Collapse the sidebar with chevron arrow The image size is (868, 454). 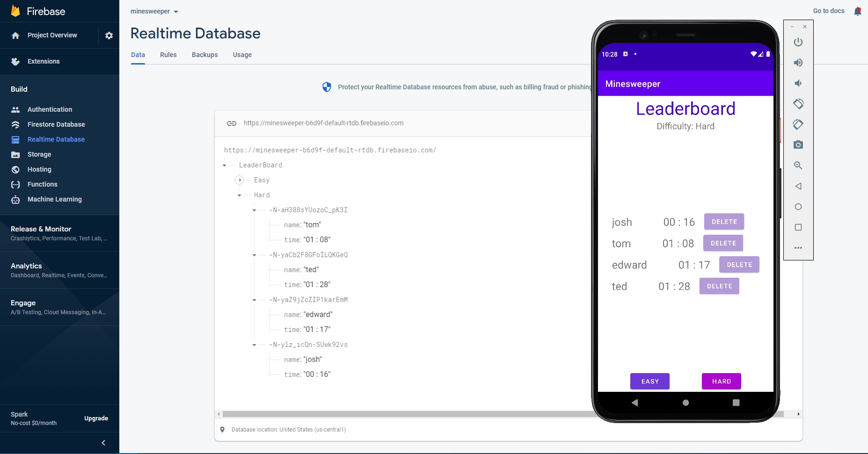click(x=103, y=443)
